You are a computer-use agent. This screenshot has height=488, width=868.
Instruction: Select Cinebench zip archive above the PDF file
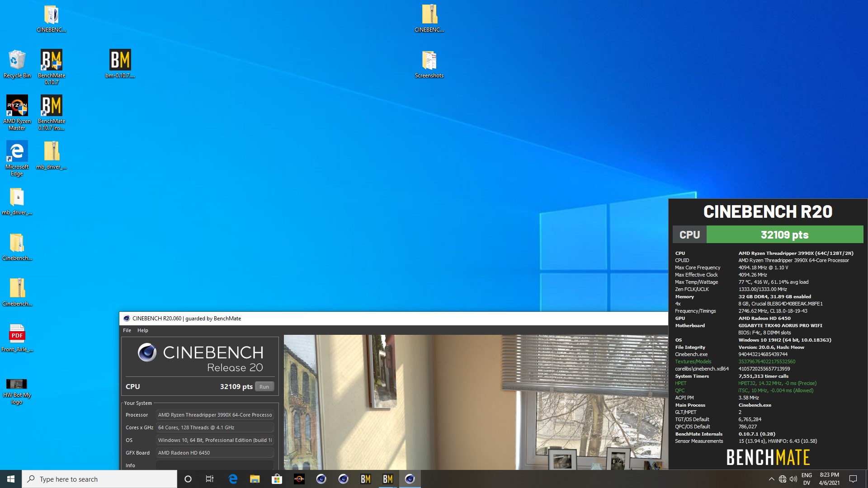pyautogui.click(x=17, y=292)
